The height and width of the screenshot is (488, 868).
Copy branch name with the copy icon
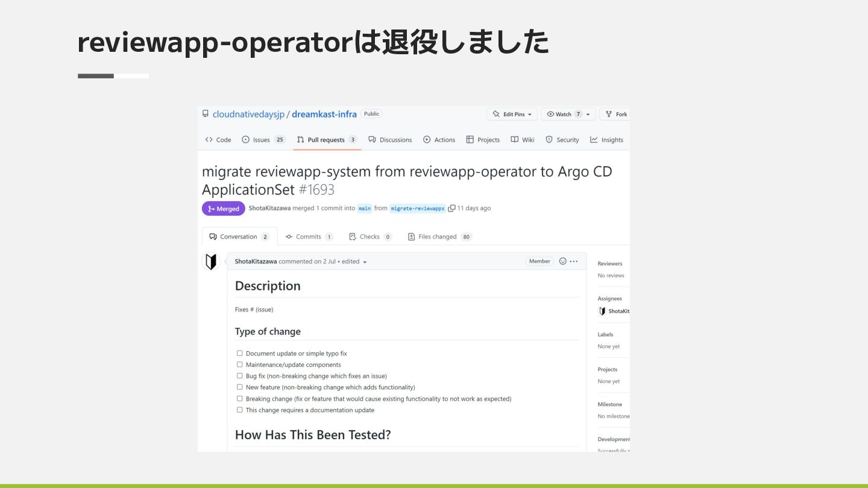pos(451,208)
